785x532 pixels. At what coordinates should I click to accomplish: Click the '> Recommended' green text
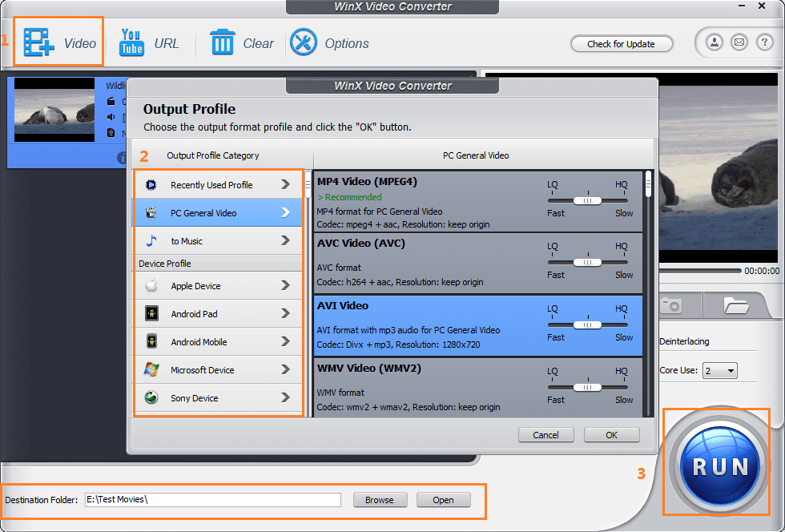coord(349,197)
